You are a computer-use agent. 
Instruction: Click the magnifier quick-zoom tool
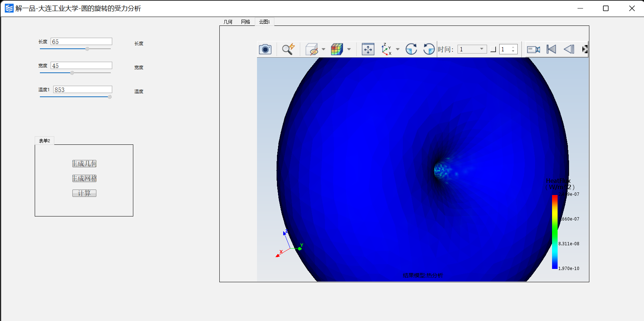(288, 49)
